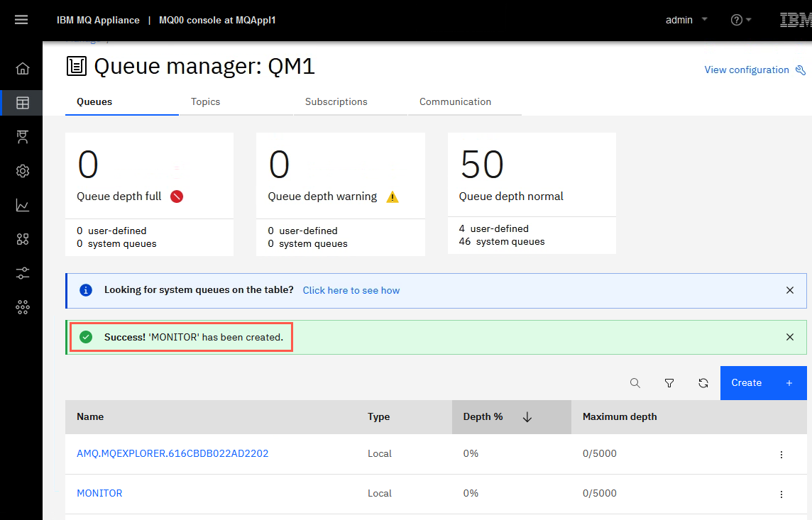
Task: Click the blue info icon in the banner
Action: (86, 290)
